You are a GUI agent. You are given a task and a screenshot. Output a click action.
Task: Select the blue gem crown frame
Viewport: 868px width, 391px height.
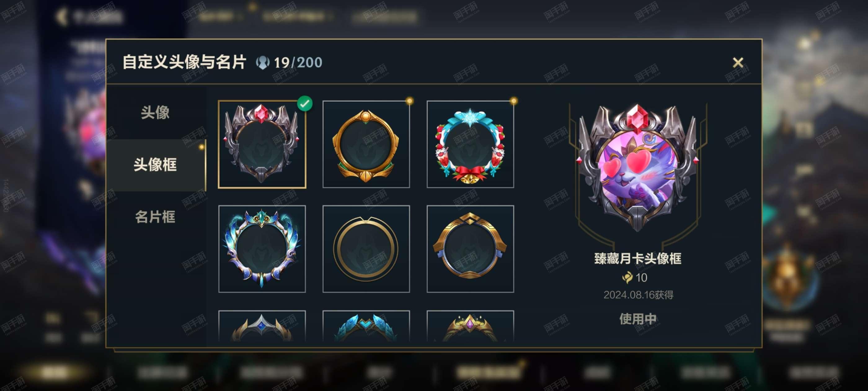click(262, 326)
